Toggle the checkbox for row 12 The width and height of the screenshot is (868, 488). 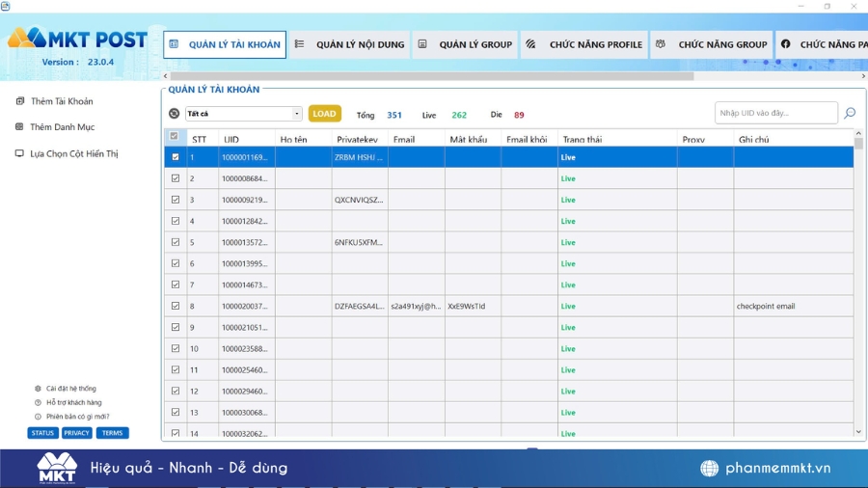tap(176, 392)
